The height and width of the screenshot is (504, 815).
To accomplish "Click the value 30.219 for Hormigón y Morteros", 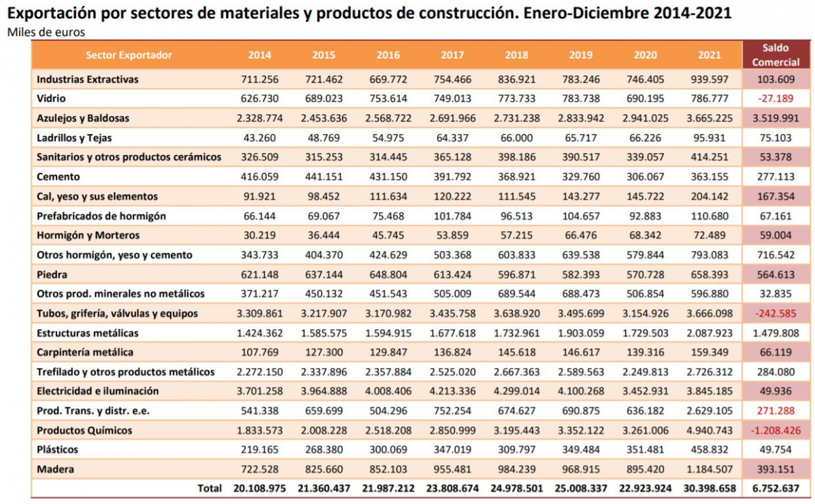I will click(259, 235).
